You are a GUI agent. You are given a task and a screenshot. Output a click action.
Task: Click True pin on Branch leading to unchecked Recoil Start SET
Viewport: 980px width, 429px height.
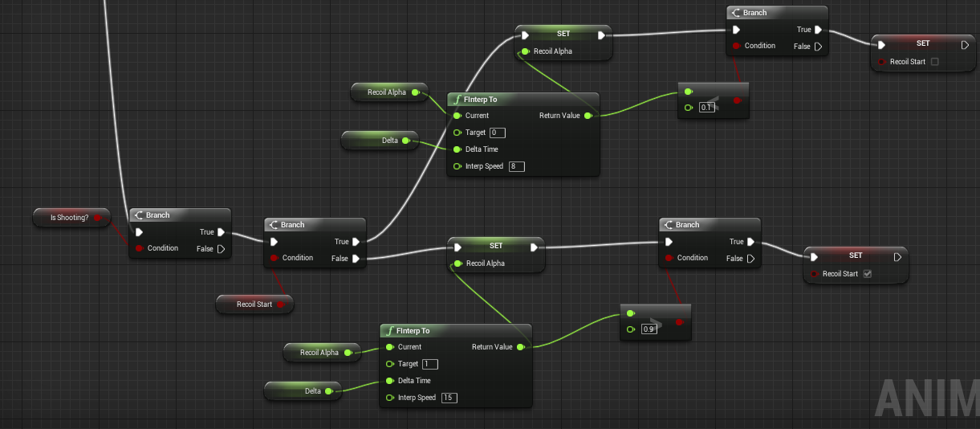point(819,30)
